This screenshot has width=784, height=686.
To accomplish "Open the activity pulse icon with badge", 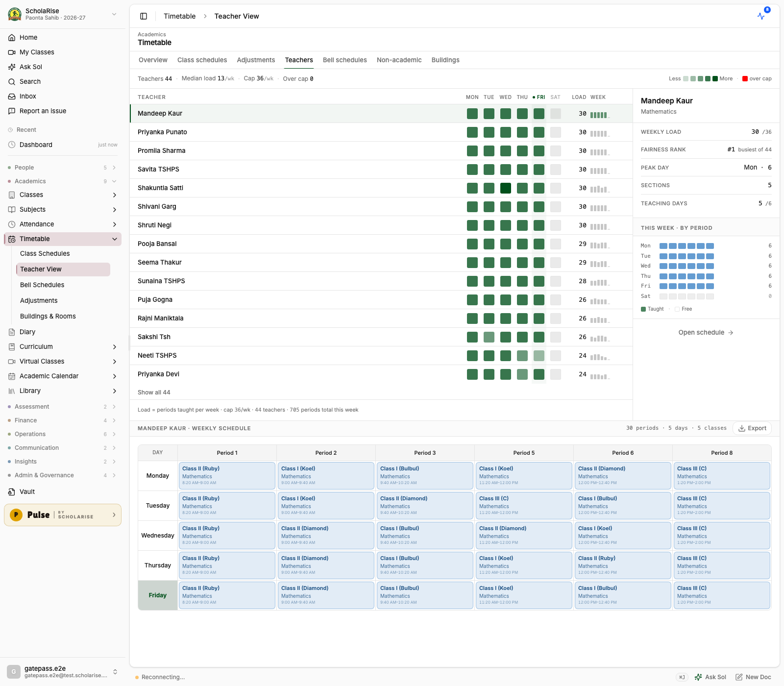I will (761, 16).
